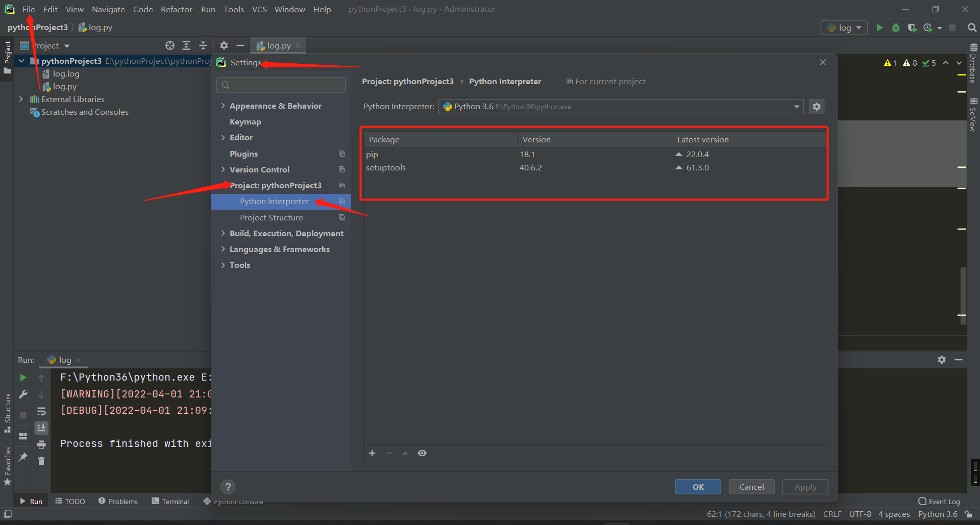Expand all in Project panel toolbar

[x=186, y=45]
